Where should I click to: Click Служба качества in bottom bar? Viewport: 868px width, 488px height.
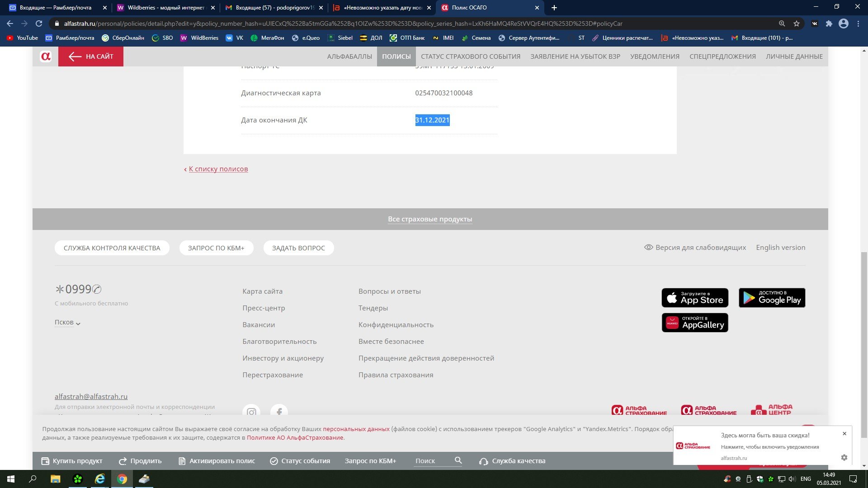click(513, 461)
